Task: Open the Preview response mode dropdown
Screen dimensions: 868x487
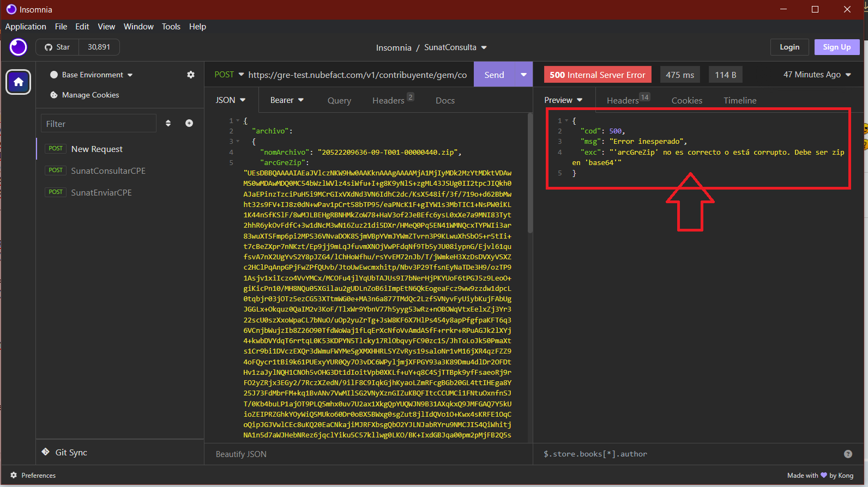Action: [563, 100]
